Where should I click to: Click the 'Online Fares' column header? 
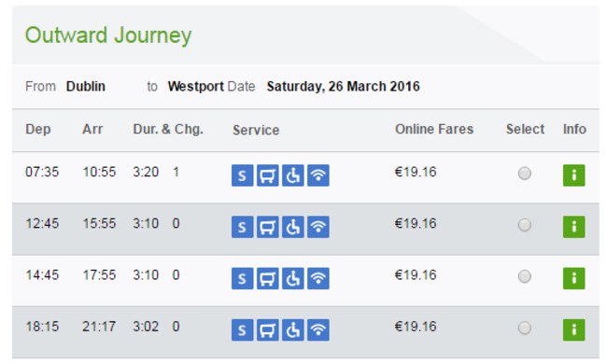click(x=434, y=129)
